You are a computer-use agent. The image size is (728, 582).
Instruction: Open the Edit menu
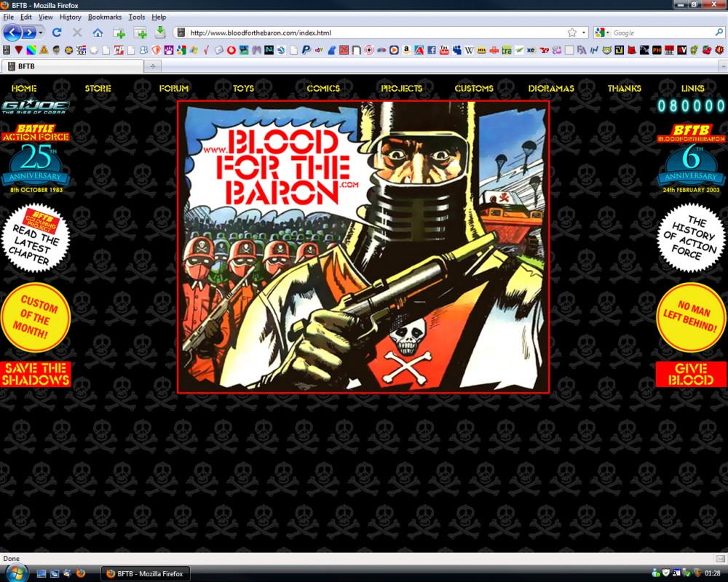(26, 17)
